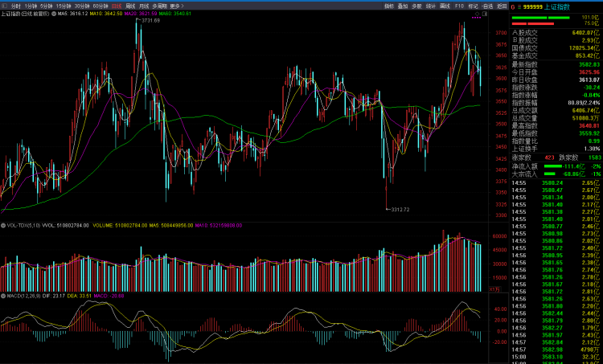Switch to the 60分钟 period
This screenshot has height=364, width=603.
[100, 6]
